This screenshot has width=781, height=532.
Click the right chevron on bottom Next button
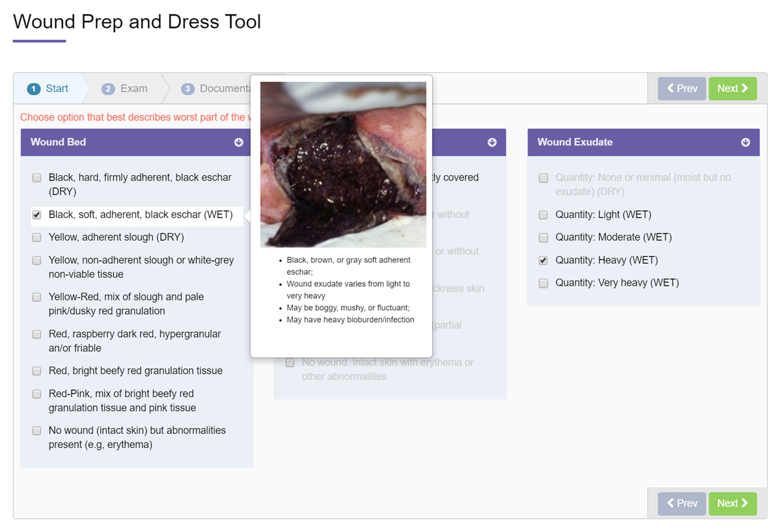coord(744,503)
